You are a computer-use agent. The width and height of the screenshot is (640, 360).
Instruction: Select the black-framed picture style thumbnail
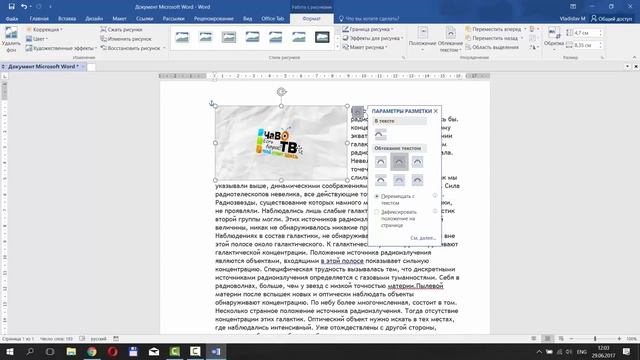coord(322,38)
